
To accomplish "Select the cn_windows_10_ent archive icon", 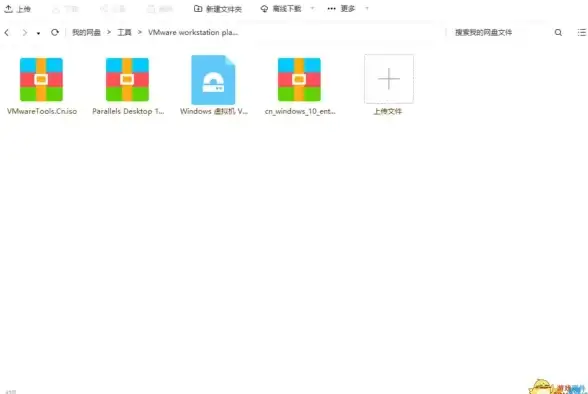I will [299, 79].
